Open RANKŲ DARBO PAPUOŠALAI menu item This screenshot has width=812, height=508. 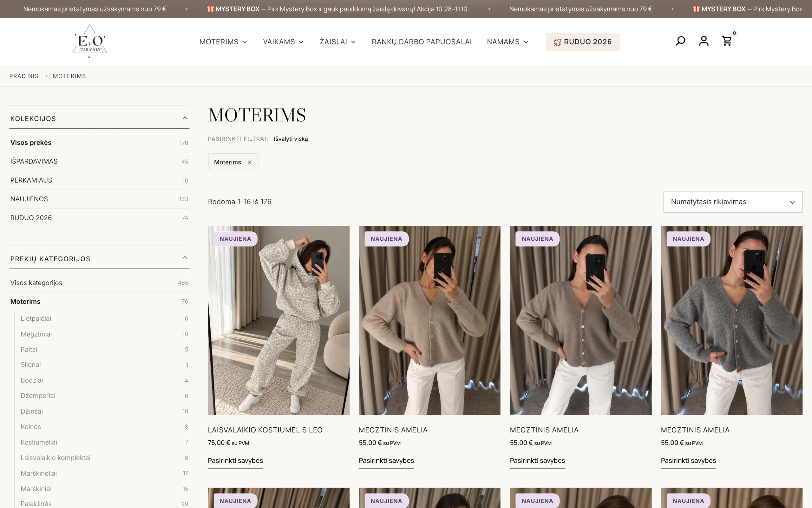[x=422, y=42]
